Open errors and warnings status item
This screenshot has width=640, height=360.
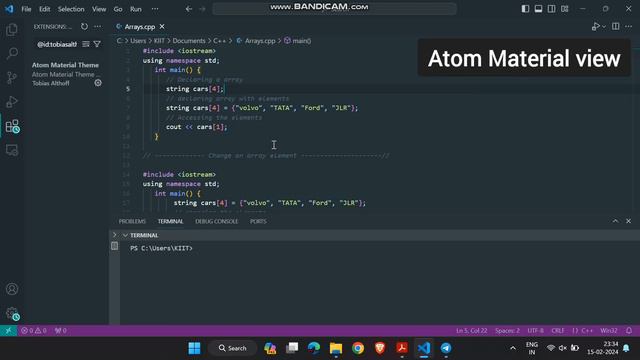34,331
